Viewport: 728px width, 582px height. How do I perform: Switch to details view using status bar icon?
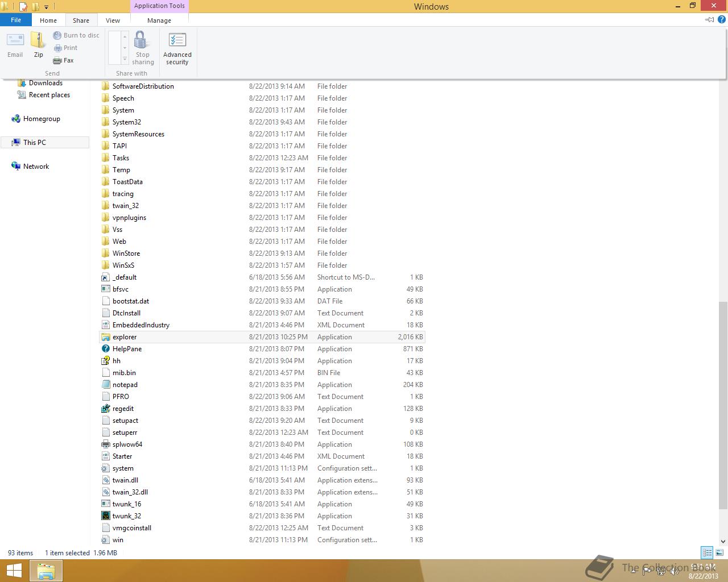[x=707, y=552]
